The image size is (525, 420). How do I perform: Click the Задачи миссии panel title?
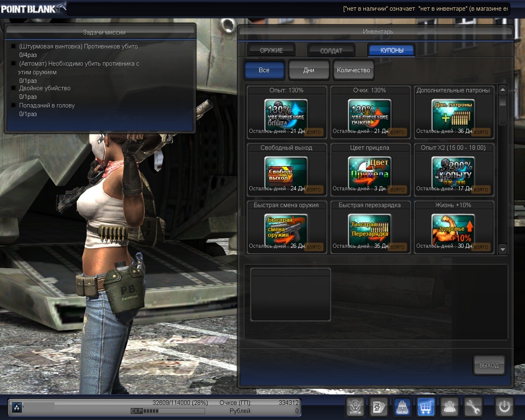point(104,32)
